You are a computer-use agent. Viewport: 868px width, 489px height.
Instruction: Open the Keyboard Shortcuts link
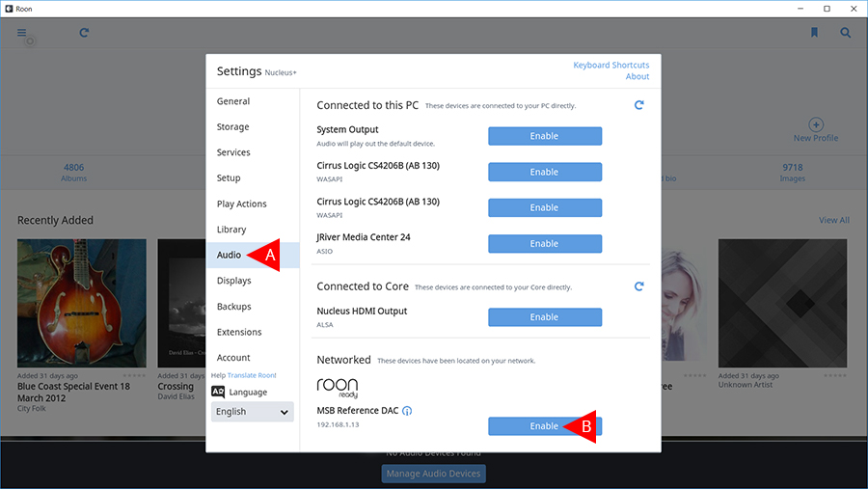[x=611, y=65]
